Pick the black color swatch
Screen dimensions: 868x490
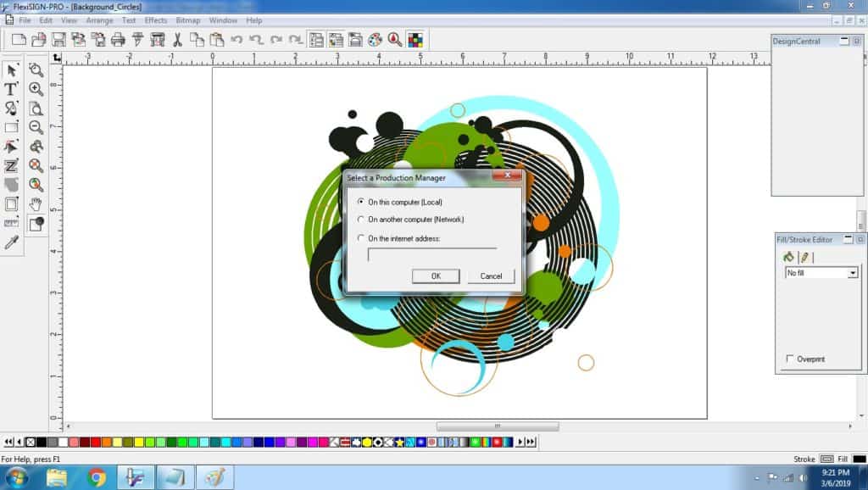click(x=42, y=442)
